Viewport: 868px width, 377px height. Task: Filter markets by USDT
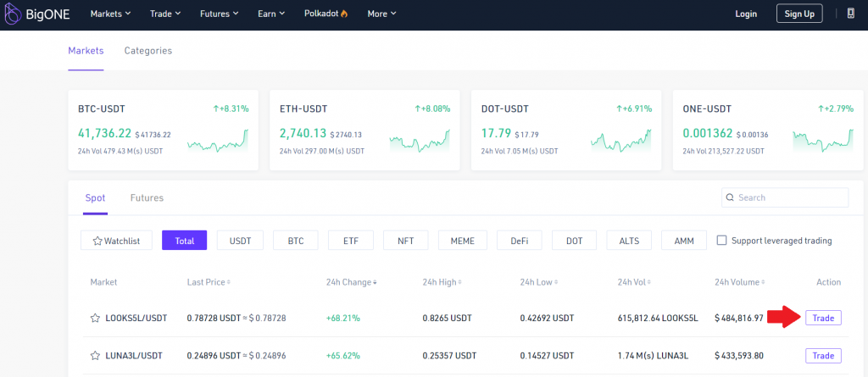240,241
